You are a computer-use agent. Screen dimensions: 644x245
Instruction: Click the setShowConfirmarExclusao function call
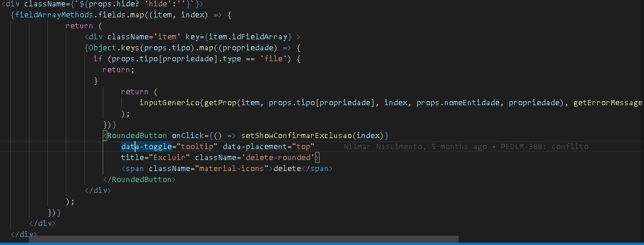296,136
